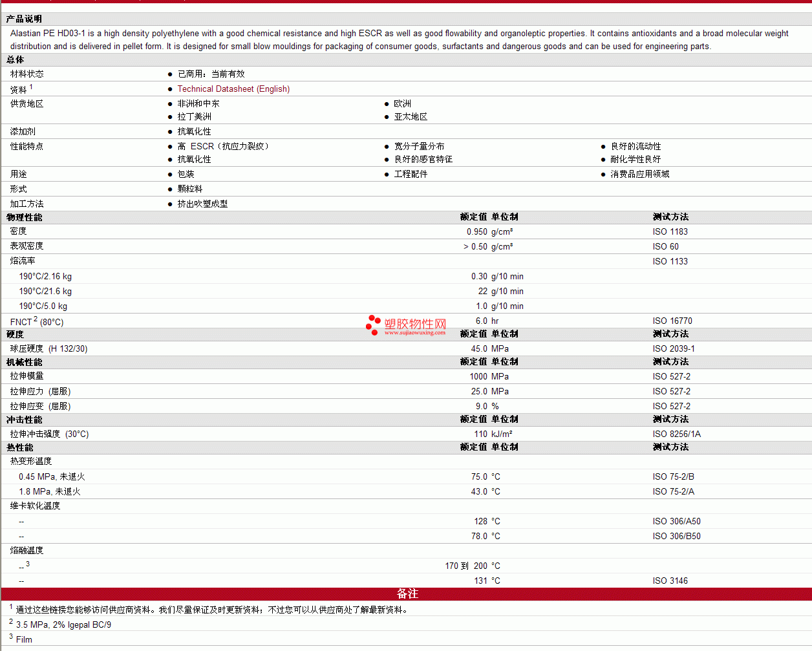
Task: Select the ISO 306/A50 test method
Action: (x=677, y=522)
